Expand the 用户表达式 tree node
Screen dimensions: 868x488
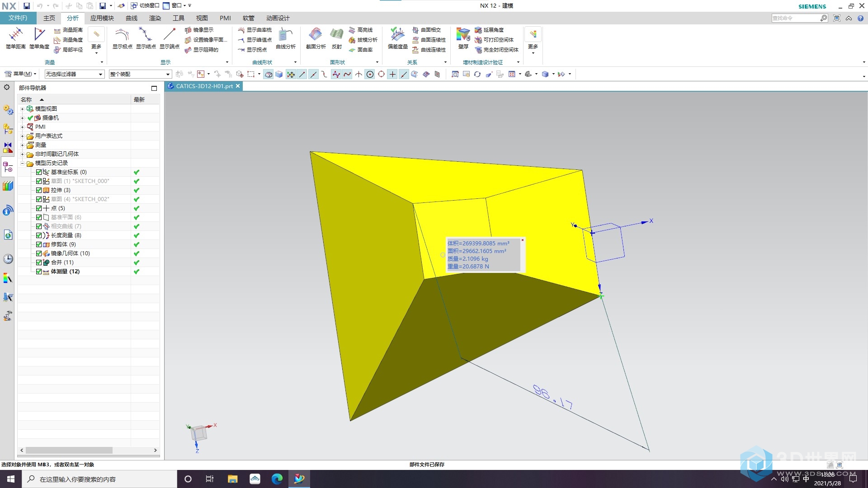coord(22,136)
